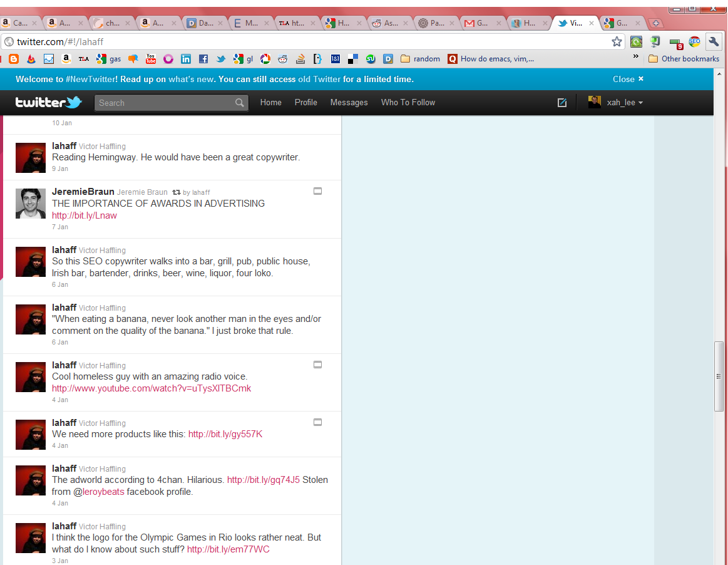Open the 'gl' Google bookmark

pyautogui.click(x=244, y=59)
